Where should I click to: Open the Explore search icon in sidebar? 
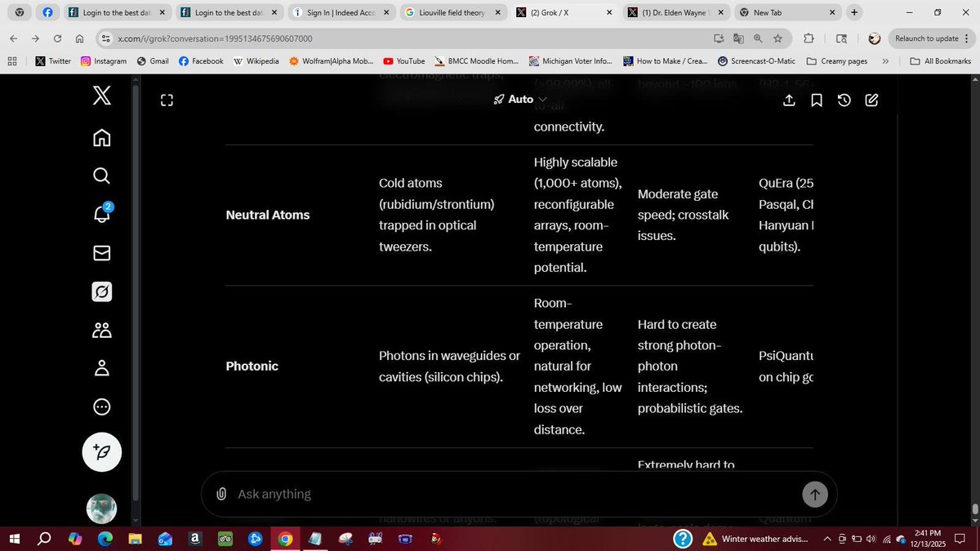(x=101, y=176)
